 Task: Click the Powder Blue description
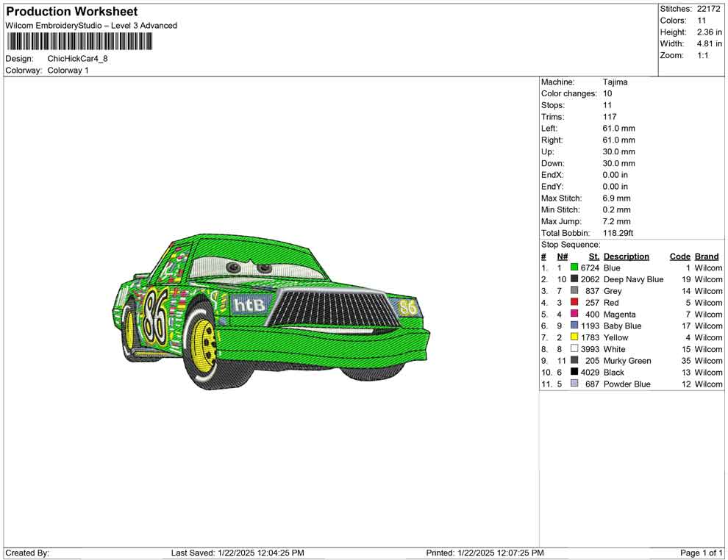[x=627, y=384]
